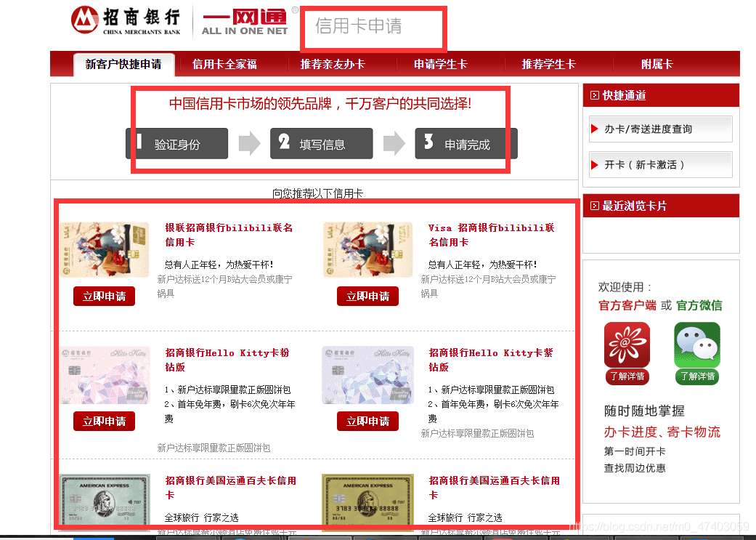Image resolution: width=756 pixels, height=540 pixels.
Task: Click the Hello Kitty purple card image
Action: (x=368, y=375)
